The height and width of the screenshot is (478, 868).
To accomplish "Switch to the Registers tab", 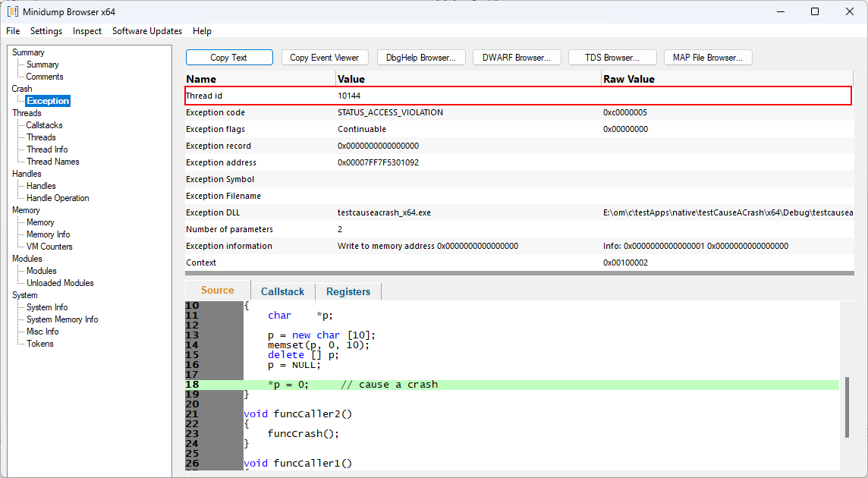I will (348, 291).
